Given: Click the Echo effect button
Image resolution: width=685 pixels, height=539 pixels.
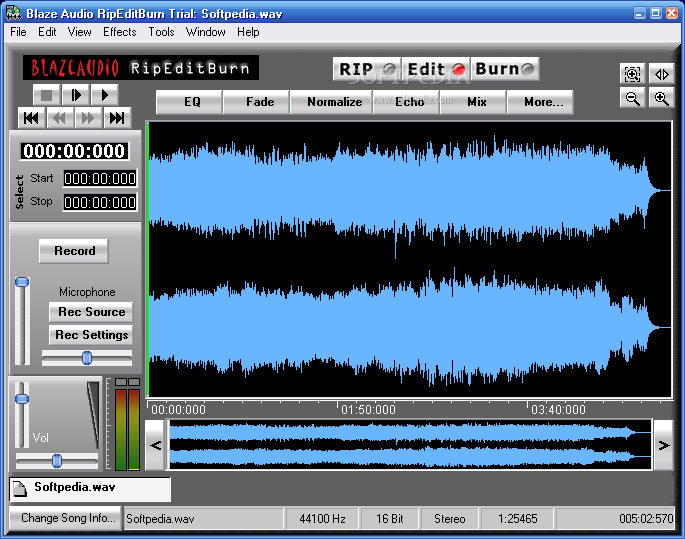Looking at the screenshot, I should click(x=406, y=102).
